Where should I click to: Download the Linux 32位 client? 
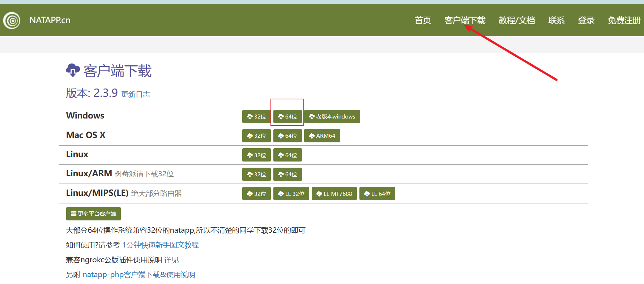tap(256, 155)
